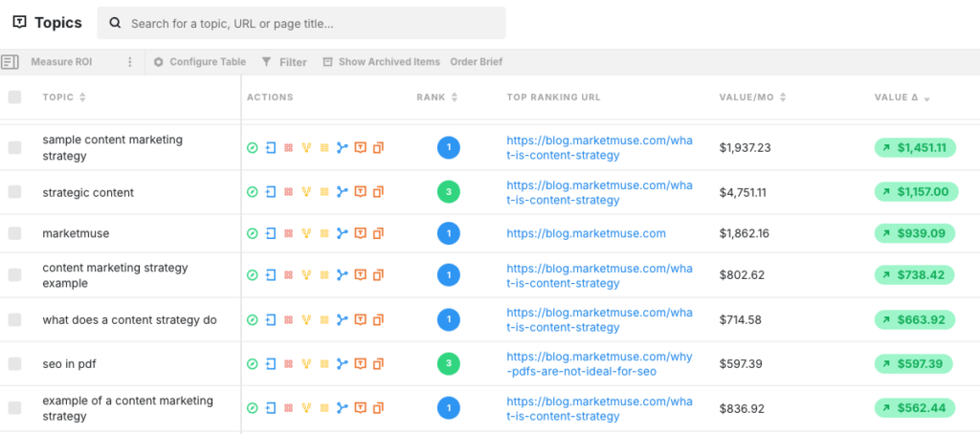Screen dimensions: 980x434
Task: Click Order Brief in toolbar
Action: point(477,62)
